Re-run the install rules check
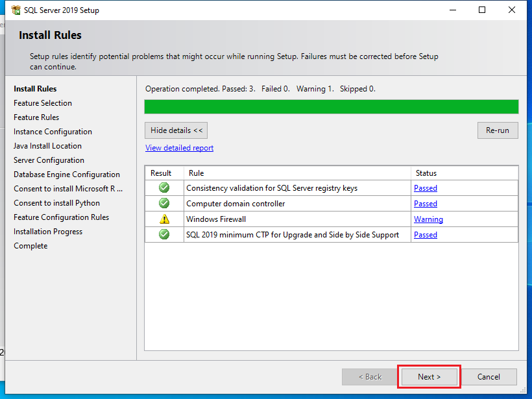This screenshot has height=399, width=532. 498,130
